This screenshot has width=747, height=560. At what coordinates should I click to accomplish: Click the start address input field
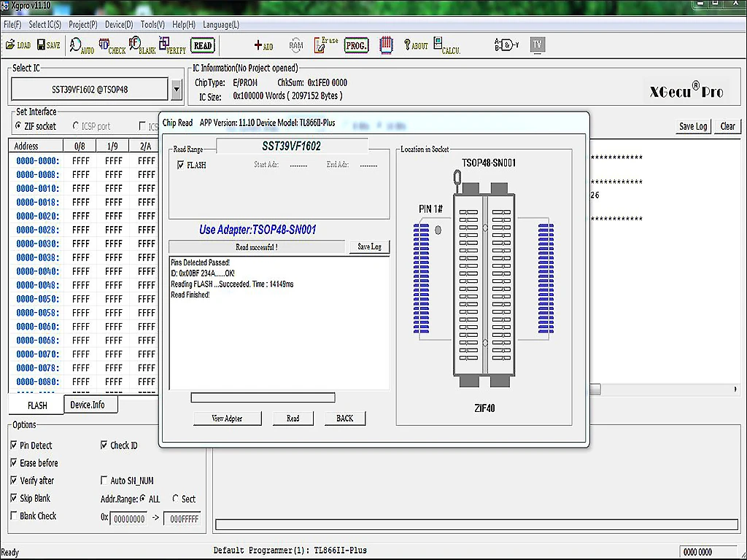128,519
